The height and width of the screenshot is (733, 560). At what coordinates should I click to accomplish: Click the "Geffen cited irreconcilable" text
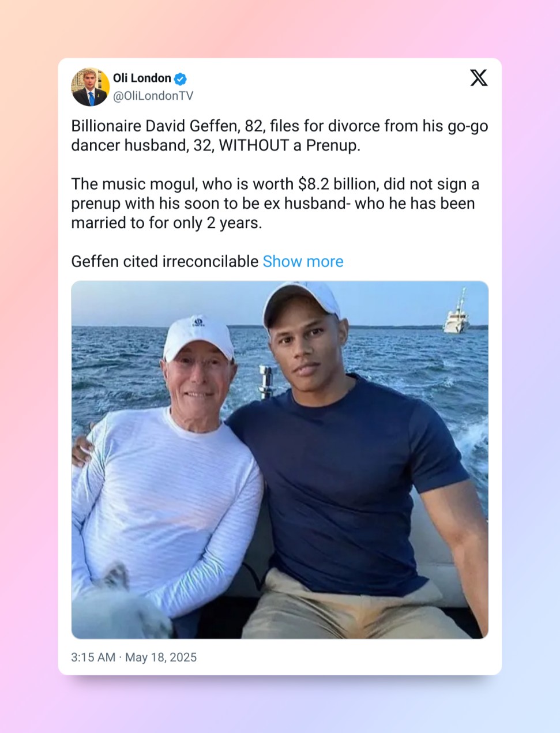pyautogui.click(x=164, y=262)
